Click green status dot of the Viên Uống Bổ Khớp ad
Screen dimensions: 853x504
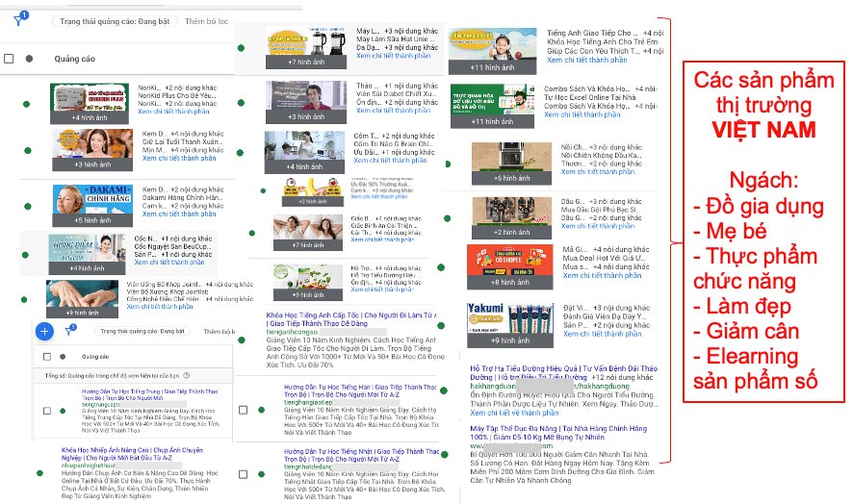[24, 299]
